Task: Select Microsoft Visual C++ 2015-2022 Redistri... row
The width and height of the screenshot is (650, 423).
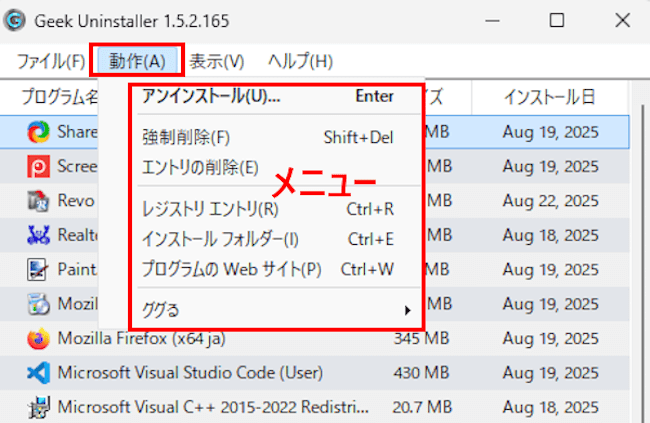Action: click(314, 407)
